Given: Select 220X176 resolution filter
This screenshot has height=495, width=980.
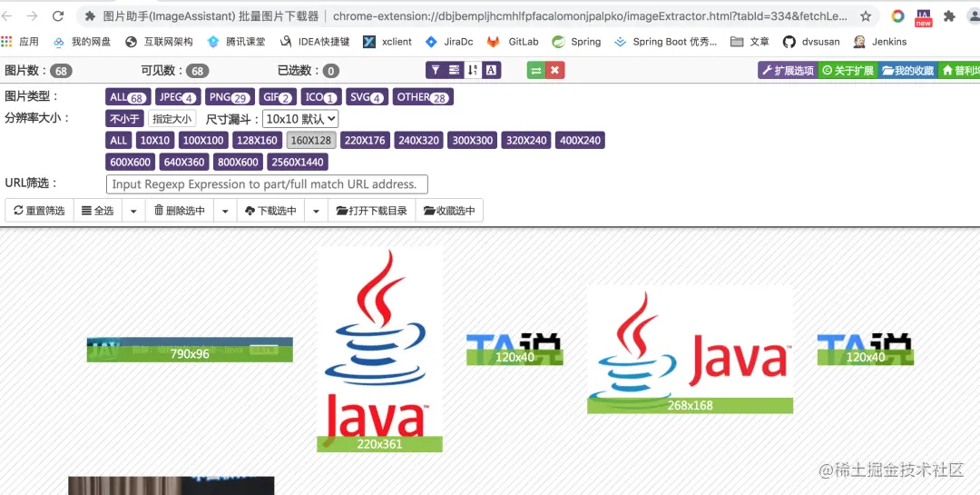Looking at the screenshot, I should [x=365, y=140].
